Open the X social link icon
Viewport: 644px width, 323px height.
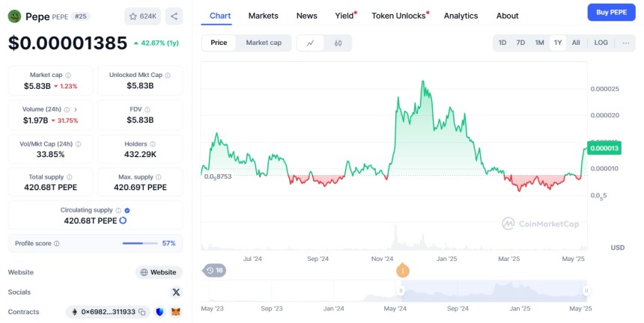click(x=176, y=292)
